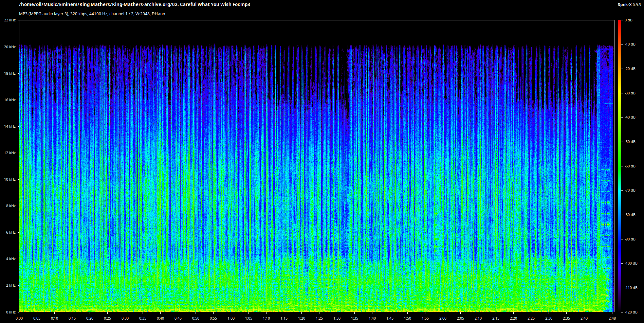Click the Spek-X version label
The height and width of the screenshot is (323, 644).
point(629,5)
